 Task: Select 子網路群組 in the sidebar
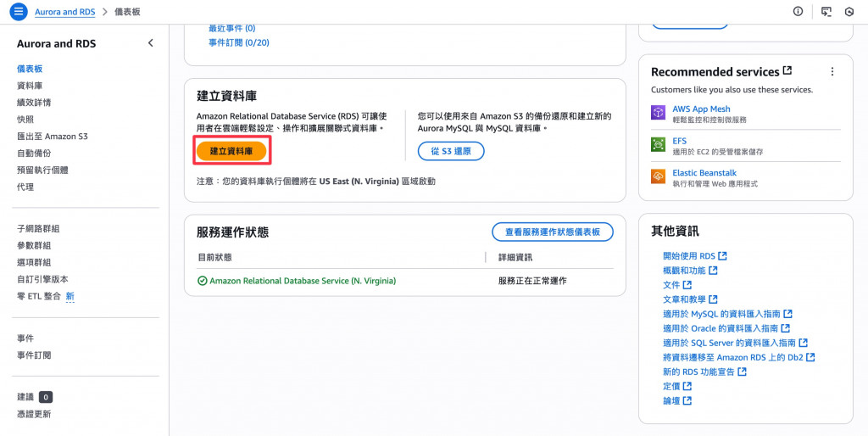pos(38,229)
